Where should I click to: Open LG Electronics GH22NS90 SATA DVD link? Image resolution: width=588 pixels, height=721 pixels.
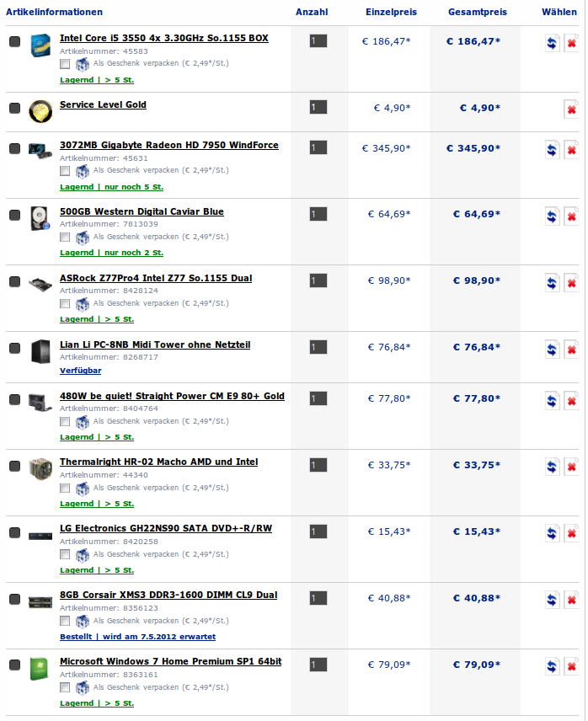click(x=166, y=528)
